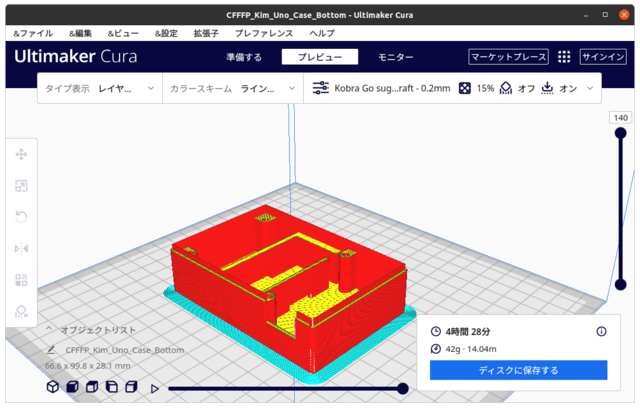
Task: Open the application switcher grid icon
Action: point(564,57)
